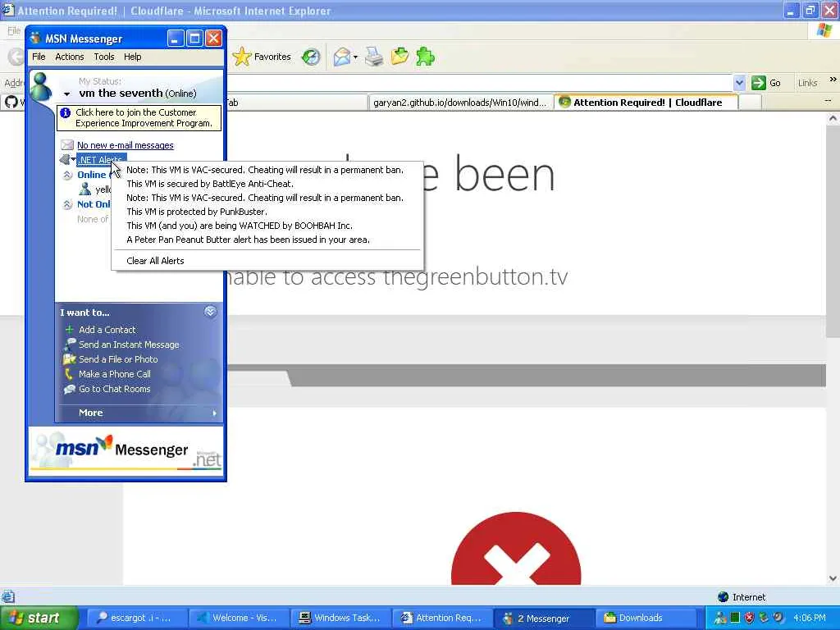The height and width of the screenshot is (630, 840).
Task: Click Add a Contact
Action: point(107,330)
